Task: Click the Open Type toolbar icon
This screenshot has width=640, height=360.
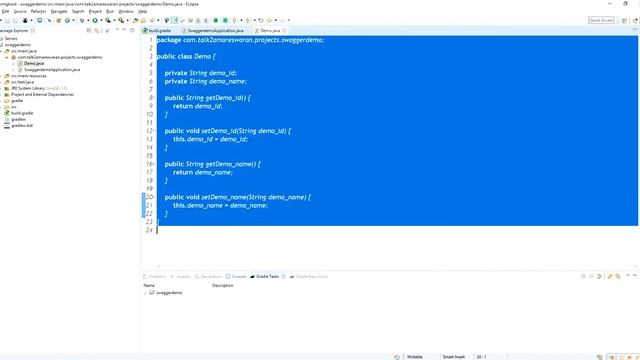Action: tap(135, 20)
